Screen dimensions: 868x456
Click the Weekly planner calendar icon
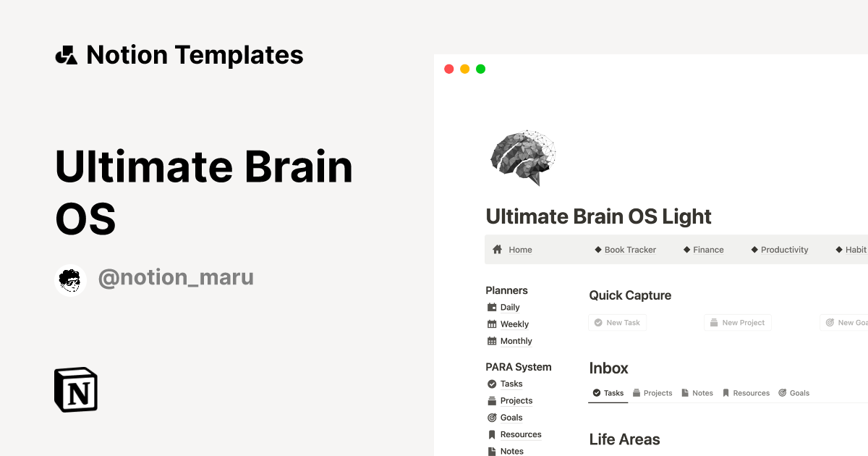pyautogui.click(x=493, y=324)
